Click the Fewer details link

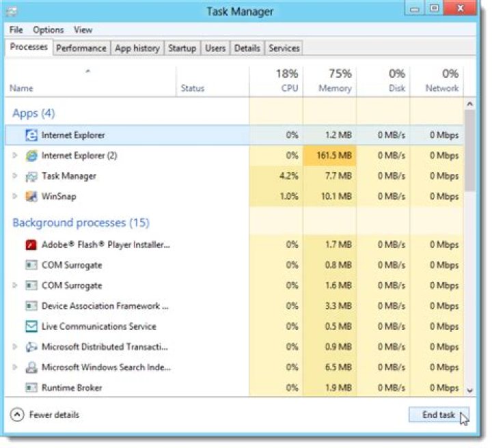[54, 415]
